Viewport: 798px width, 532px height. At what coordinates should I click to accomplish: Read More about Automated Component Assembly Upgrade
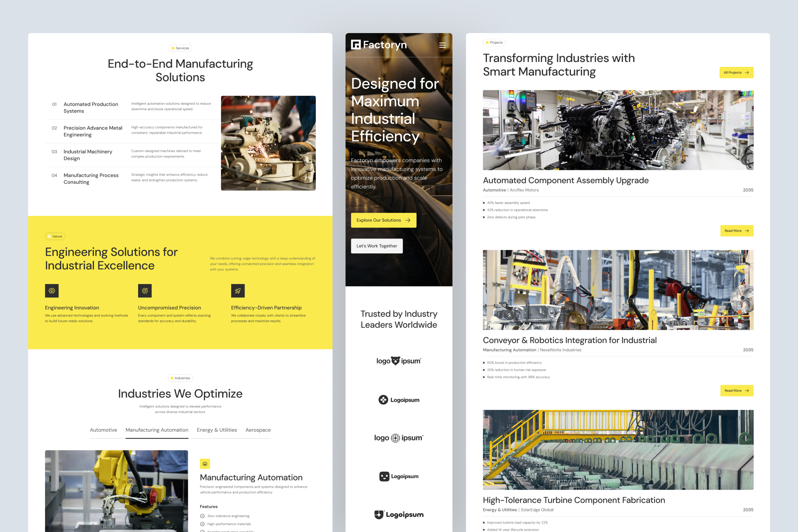point(737,231)
